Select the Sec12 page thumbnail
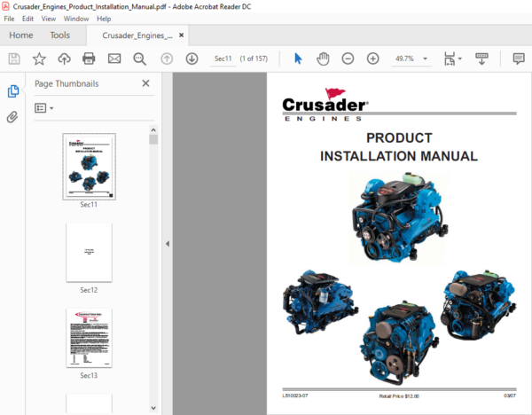This screenshot has width=532, height=415. pyautogui.click(x=89, y=253)
